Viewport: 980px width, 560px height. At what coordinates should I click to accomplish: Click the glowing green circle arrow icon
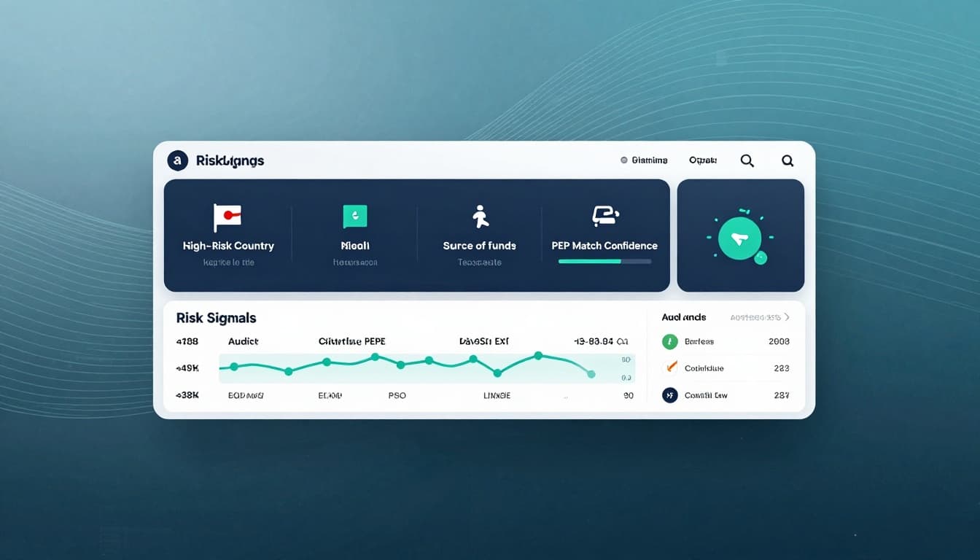coord(739,238)
